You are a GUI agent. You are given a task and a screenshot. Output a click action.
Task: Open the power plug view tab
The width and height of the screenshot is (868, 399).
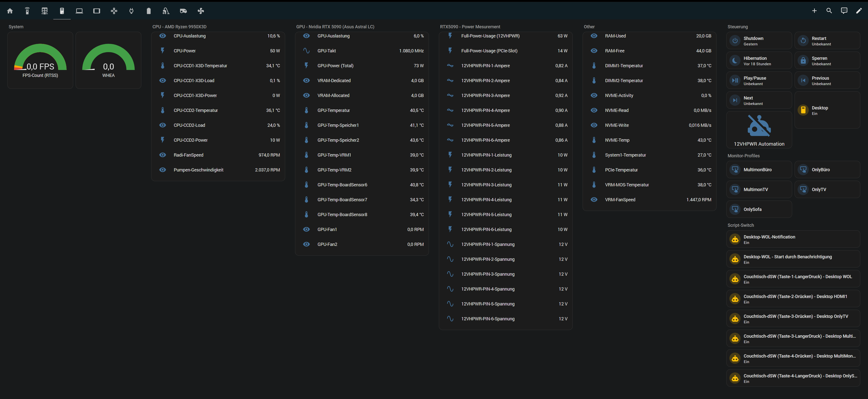[x=131, y=11]
